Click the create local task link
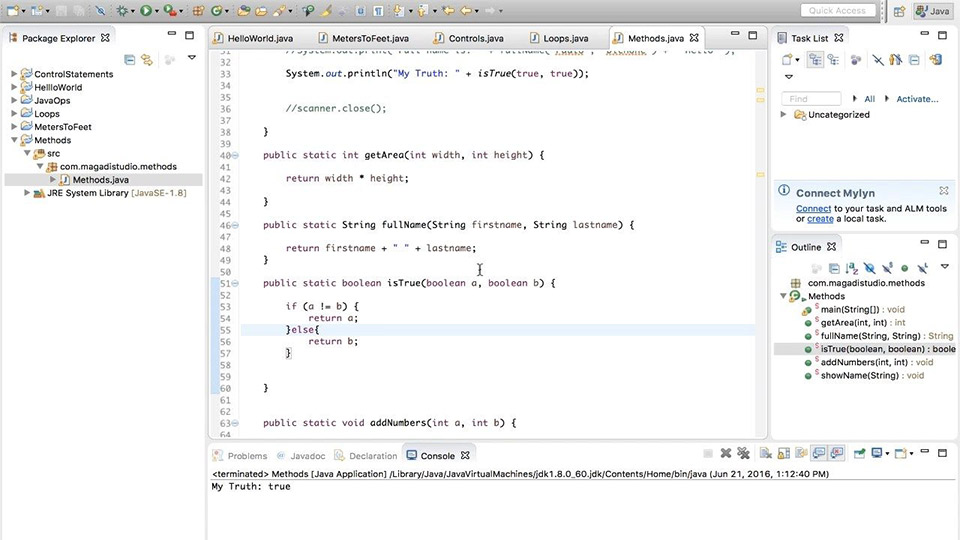This screenshot has width=960, height=540. [x=820, y=219]
